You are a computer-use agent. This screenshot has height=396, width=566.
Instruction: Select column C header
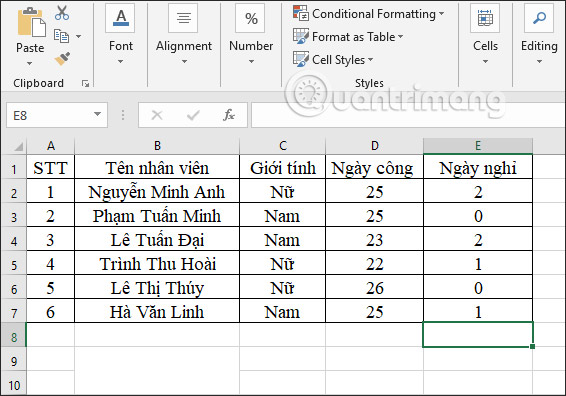tap(282, 146)
